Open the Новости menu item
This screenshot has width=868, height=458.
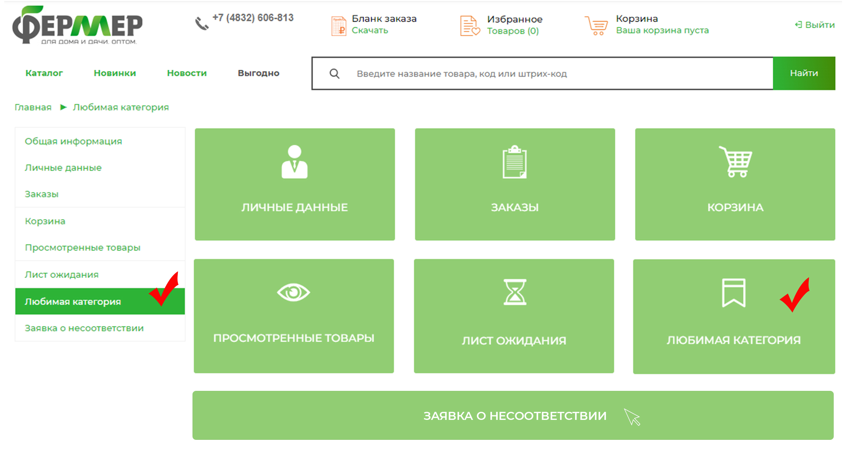[x=187, y=73]
